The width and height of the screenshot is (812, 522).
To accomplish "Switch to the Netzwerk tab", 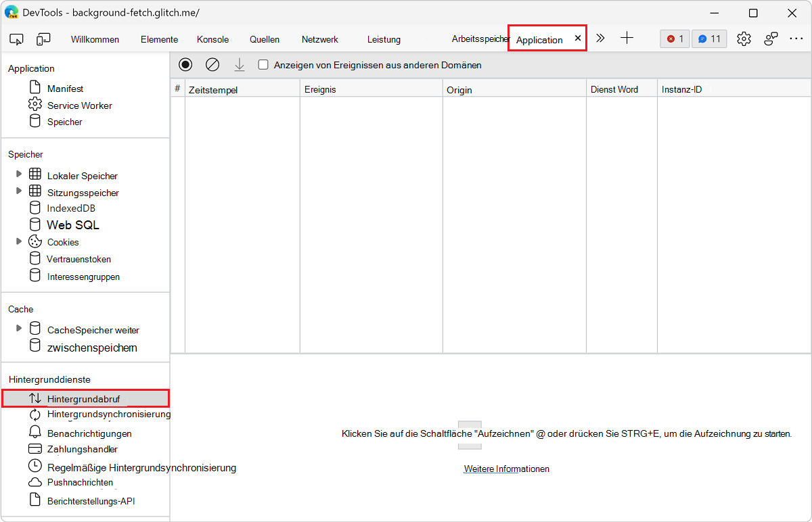I will point(319,39).
